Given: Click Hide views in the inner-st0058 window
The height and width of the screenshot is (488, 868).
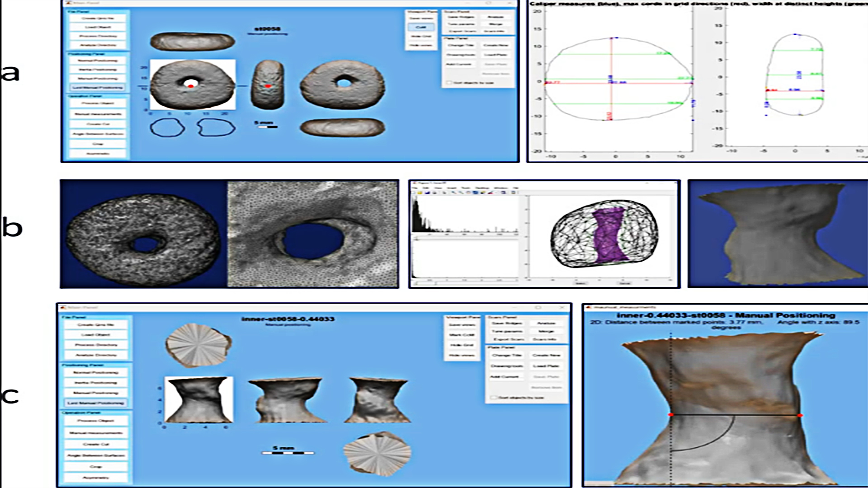Looking at the screenshot, I should pyautogui.click(x=462, y=355).
